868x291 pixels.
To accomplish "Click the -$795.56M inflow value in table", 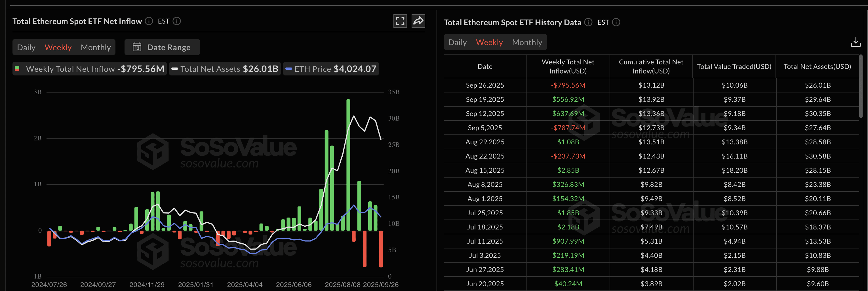I will pyautogui.click(x=568, y=85).
